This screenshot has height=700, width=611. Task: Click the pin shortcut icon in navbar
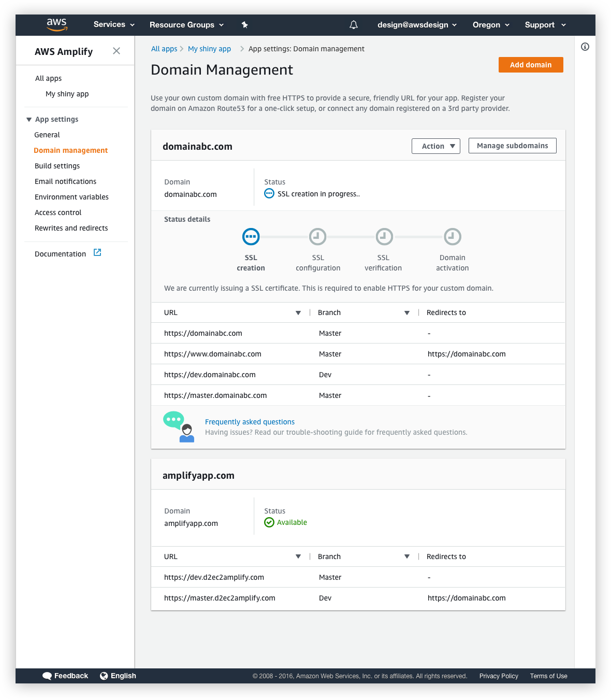pos(245,25)
